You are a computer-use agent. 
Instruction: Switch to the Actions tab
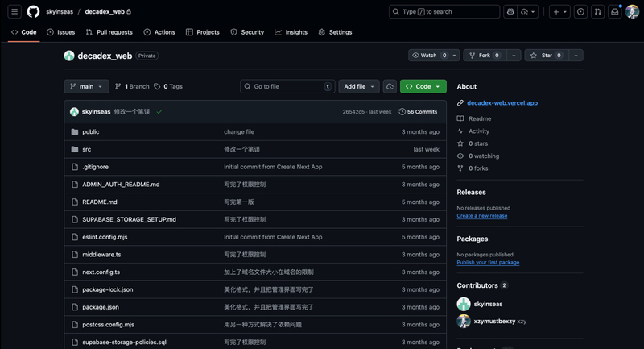tap(159, 32)
